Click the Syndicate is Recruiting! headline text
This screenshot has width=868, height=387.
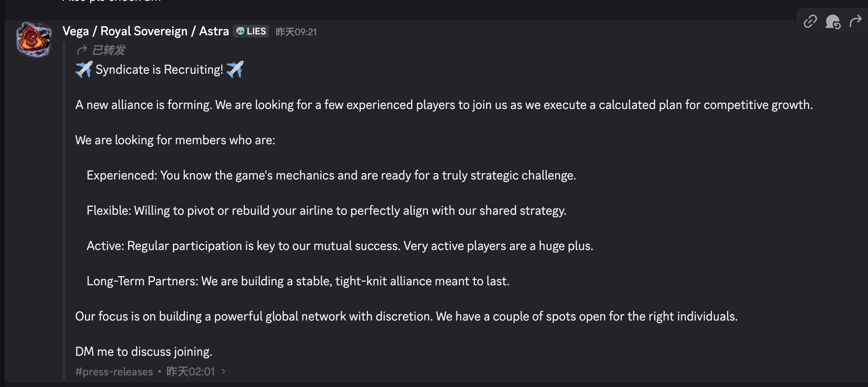[x=159, y=70]
